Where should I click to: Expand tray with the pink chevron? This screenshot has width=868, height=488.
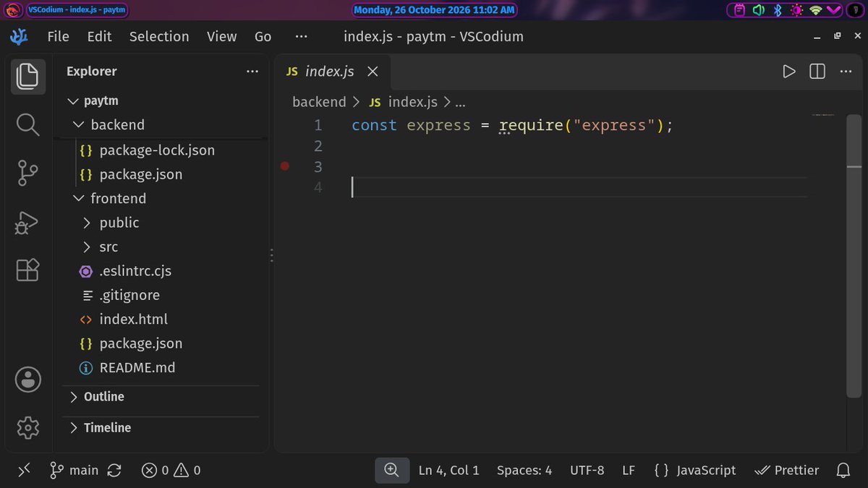(x=833, y=10)
